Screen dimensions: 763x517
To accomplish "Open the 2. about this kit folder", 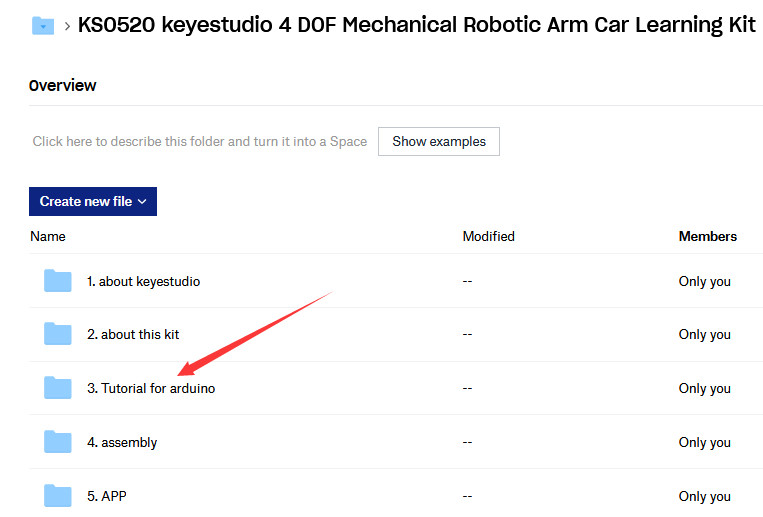I will [x=133, y=334].
